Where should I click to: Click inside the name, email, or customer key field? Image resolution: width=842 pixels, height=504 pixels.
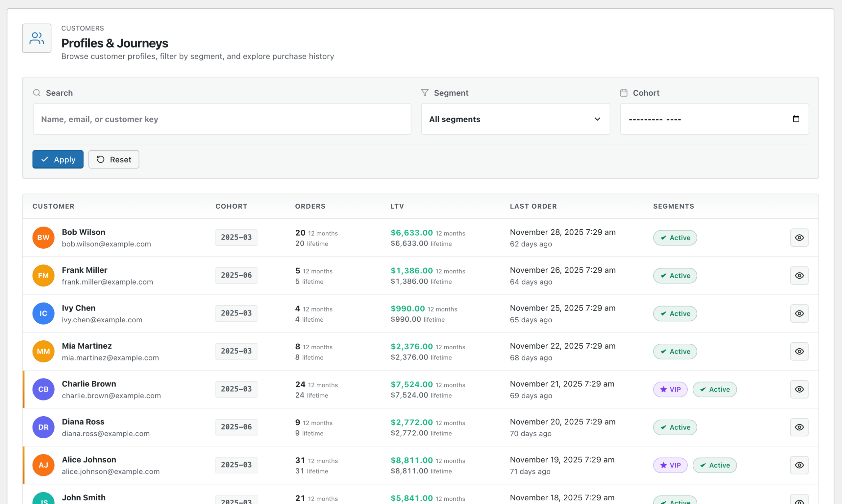click(222, 119)
